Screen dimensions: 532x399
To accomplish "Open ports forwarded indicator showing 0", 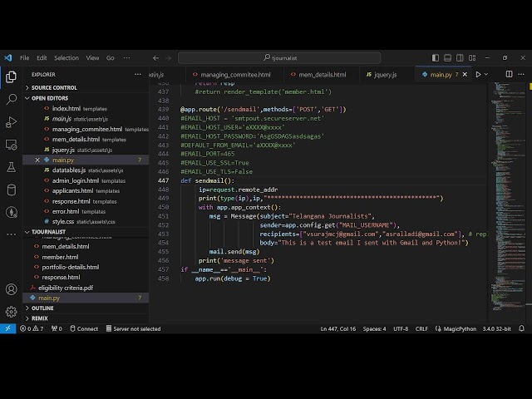I will coord(57,328).
